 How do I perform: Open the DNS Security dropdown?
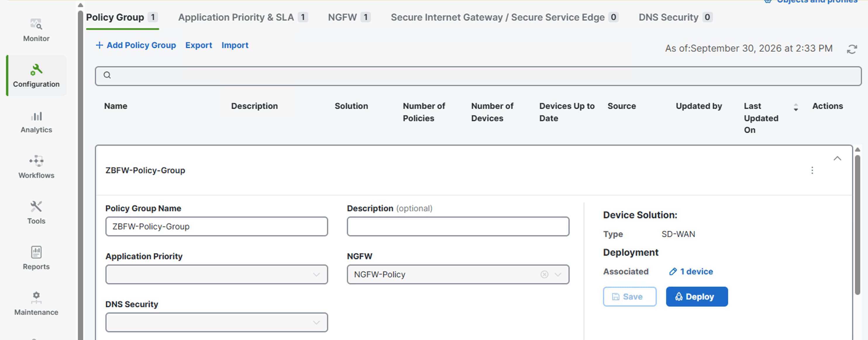point(216,322)
